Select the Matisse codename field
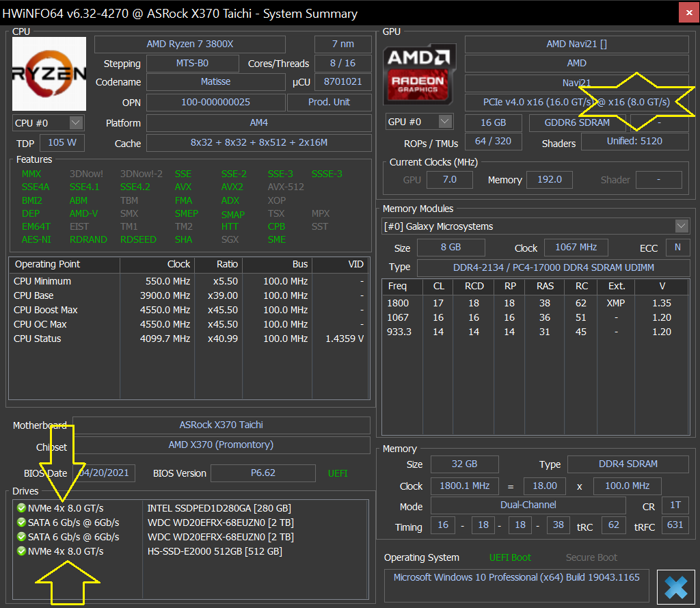The image size is (700, 608). [215, 82]
